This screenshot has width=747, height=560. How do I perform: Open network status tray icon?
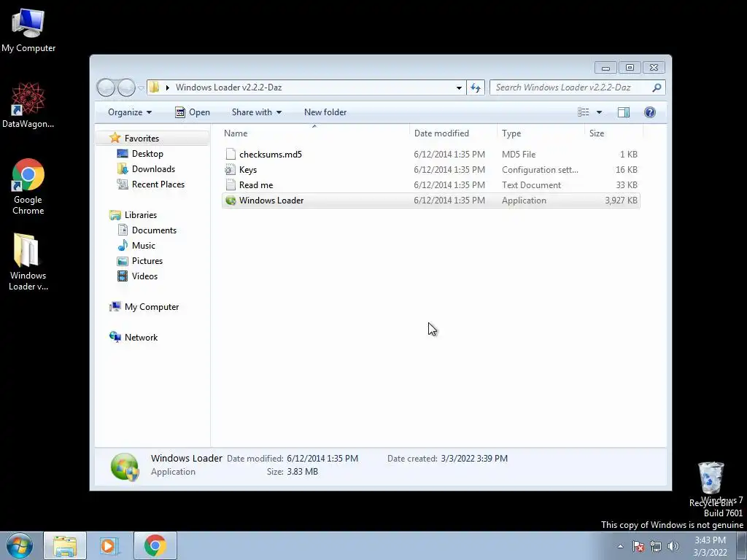(x=656, y=546)
